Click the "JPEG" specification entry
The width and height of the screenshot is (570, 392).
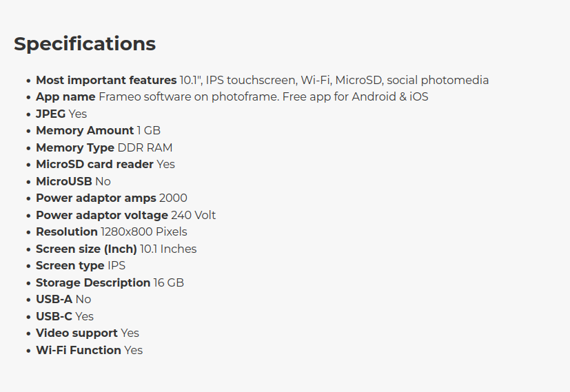tap(61, 114)
